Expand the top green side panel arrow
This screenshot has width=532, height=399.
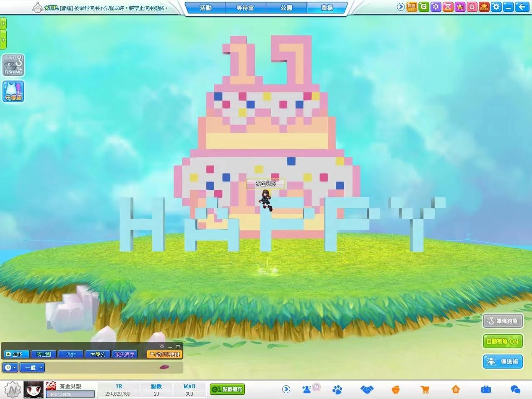tap(3, 24)
